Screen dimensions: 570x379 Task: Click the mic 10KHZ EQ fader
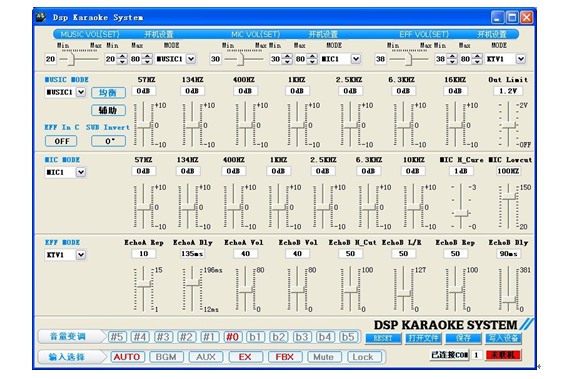pos(414,207)
